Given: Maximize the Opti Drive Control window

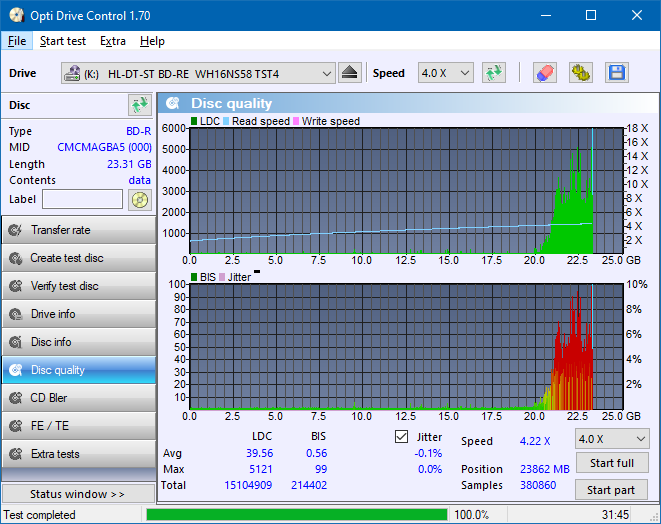Looking at the screenshot, I should pos(591,16).
